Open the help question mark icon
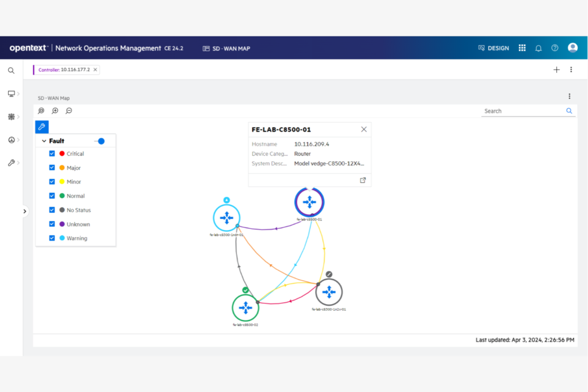 coord(555,48)
